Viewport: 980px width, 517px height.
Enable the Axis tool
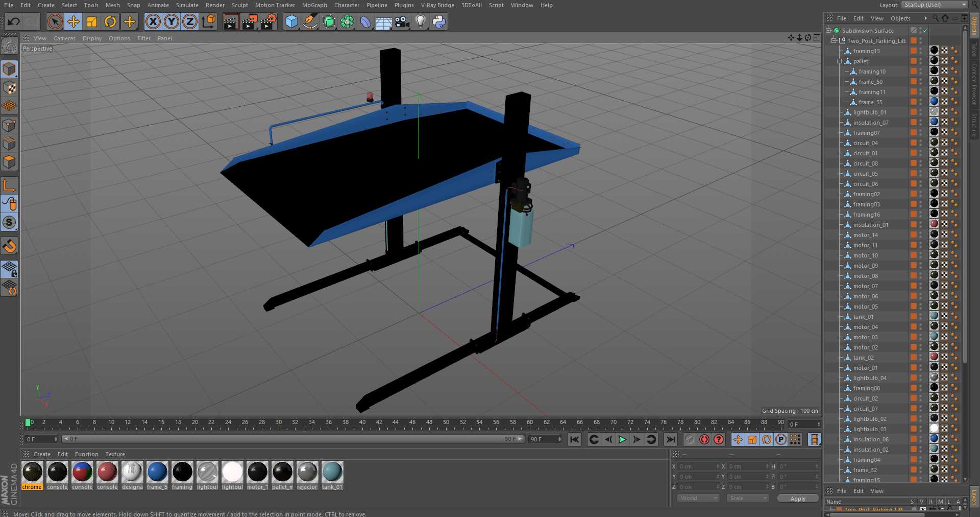point(9,185)
